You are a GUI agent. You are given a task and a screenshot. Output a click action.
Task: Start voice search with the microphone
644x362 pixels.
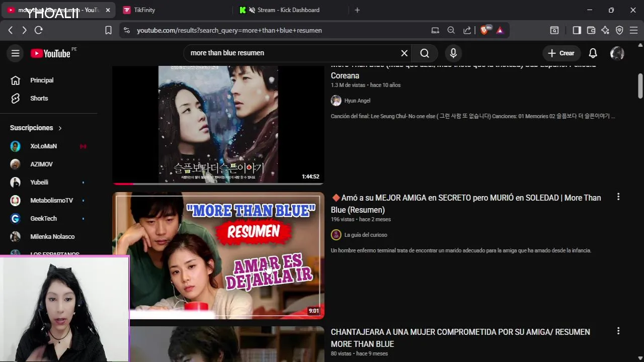coord(453,53)
